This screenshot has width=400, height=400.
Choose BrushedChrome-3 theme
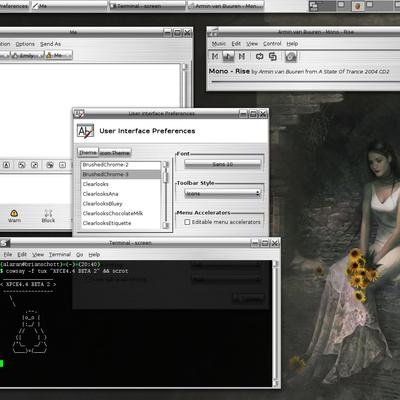(121, 174)
